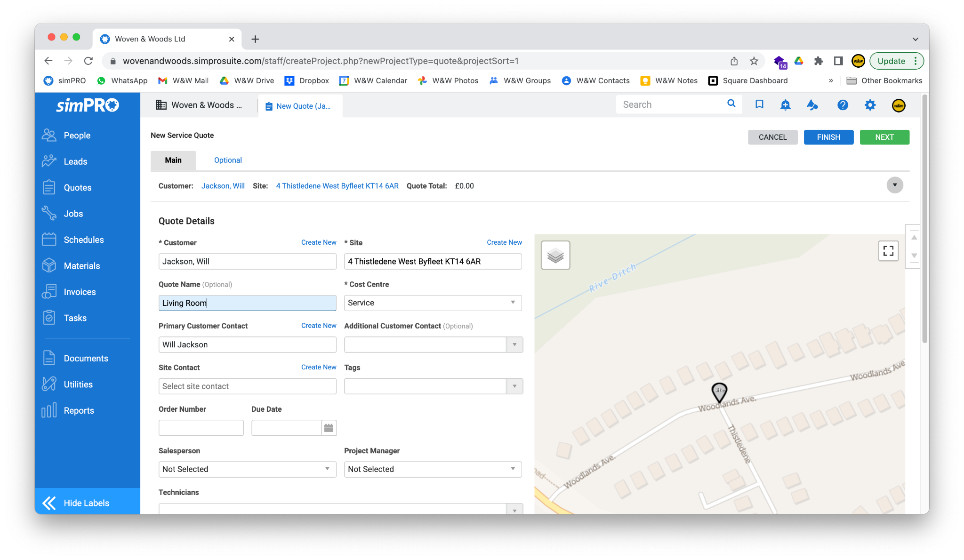The width and height of the screenshot is (964, 560).
Task: Click the Leads sidebar icon
Action: (49, 161)
